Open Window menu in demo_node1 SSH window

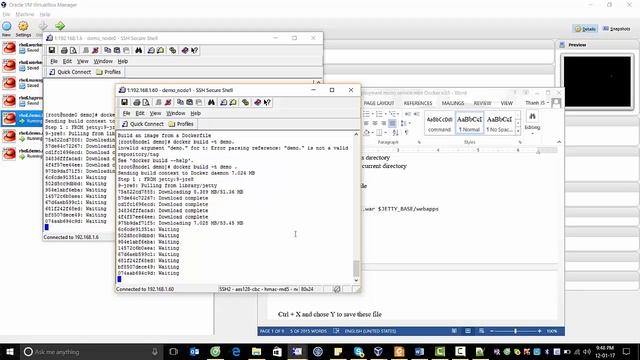[x=176, y=113]
